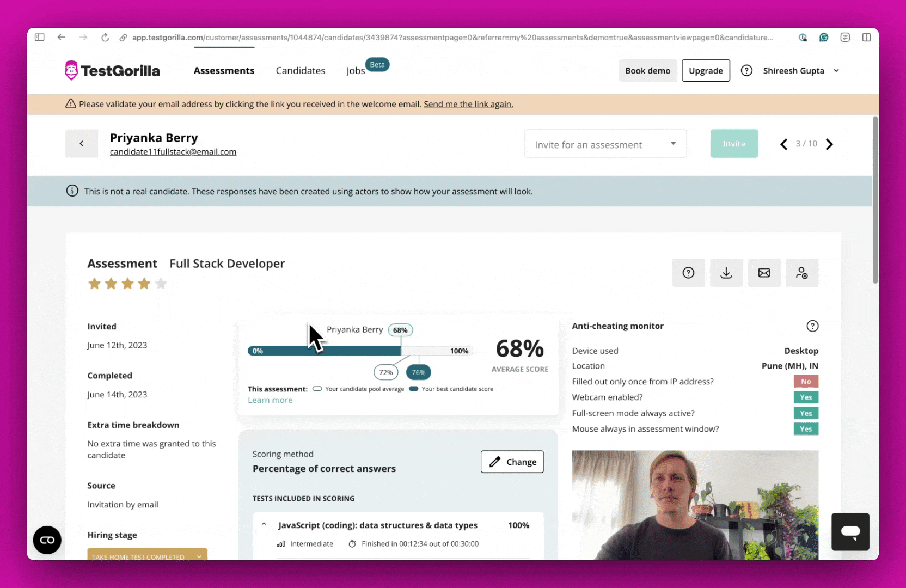Screen dimensions: 906x588
Task: Toggle the browser sidebar panel icon
Action: pos(39,37)
